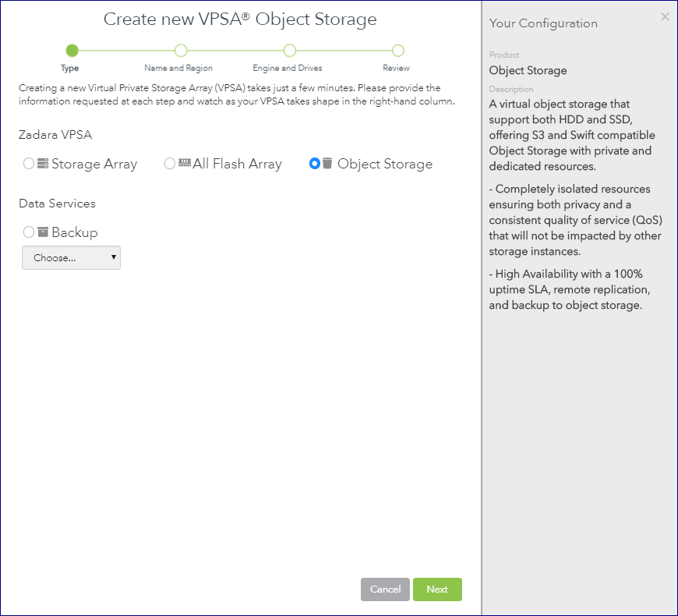Click the Object Storage text label
Image resolution: width=678 pixels, height=616 pixels.
(385, 164)
